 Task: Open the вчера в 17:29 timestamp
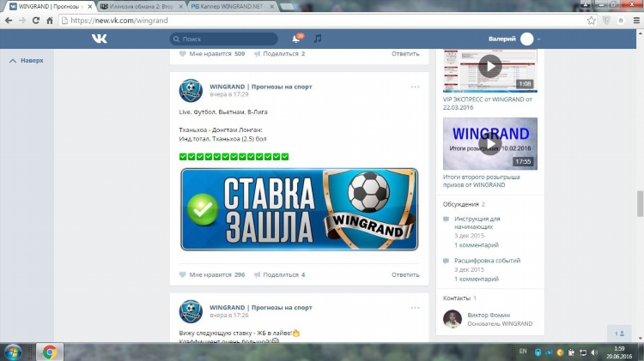coord(228,94)
